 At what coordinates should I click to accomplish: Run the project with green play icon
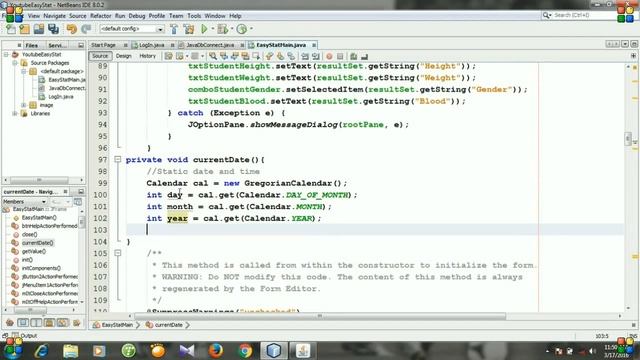tap(204, 29)
